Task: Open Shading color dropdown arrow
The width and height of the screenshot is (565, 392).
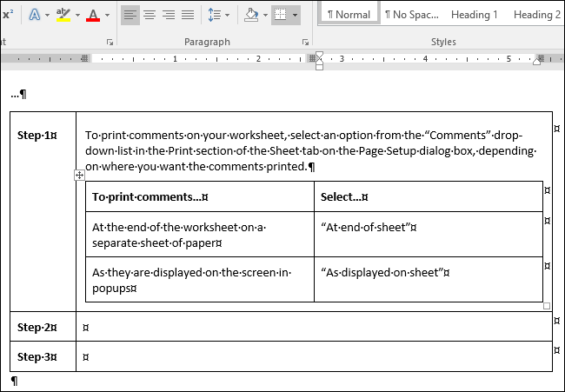Action: point(266,15)
